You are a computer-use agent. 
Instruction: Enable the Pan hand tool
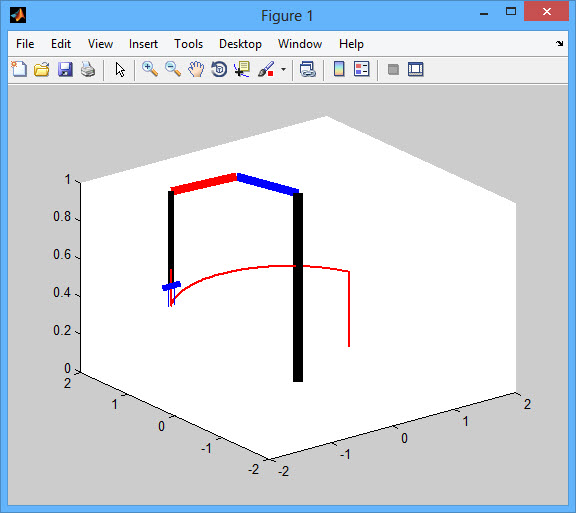[x=196, y=69]
